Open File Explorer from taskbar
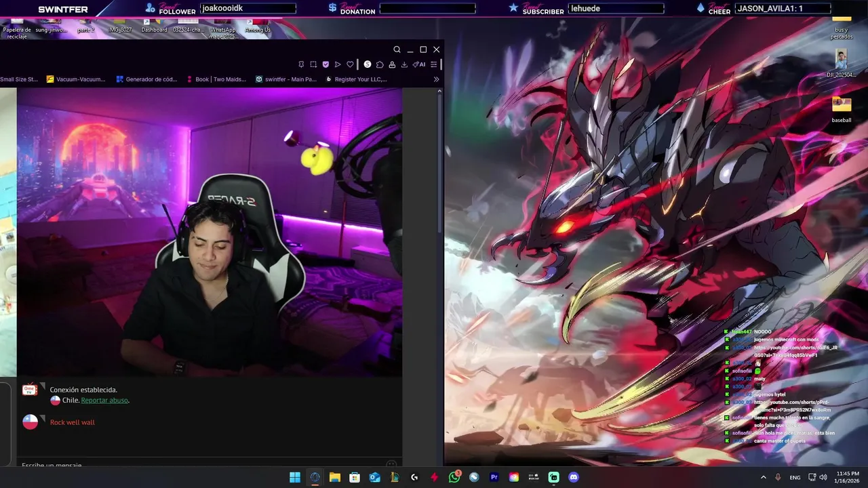The image size is (868, 488). (x=334, y=477)
